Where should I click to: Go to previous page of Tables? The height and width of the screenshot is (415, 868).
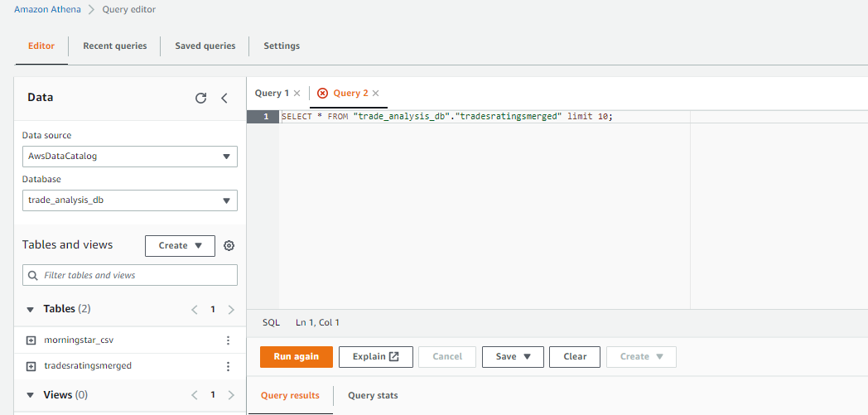click(x=195, y=309)
